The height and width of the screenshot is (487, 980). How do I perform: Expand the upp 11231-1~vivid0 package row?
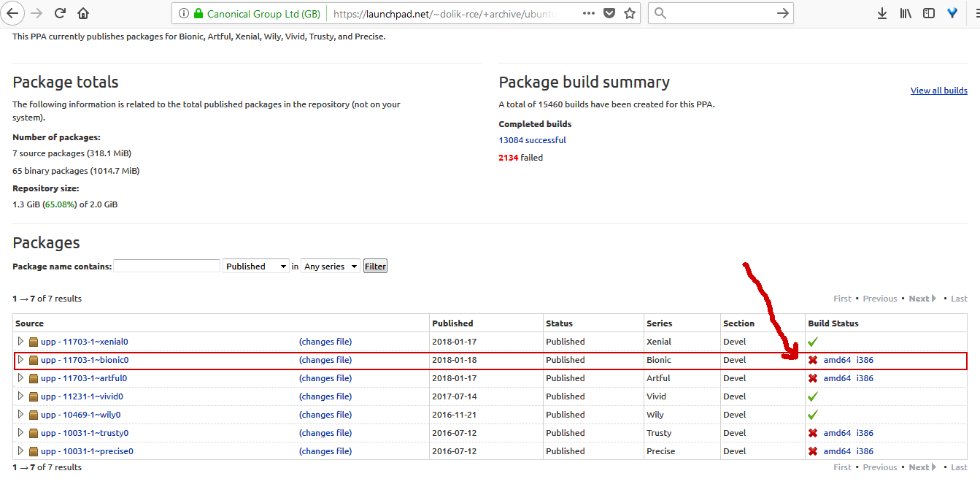point(20,396)
